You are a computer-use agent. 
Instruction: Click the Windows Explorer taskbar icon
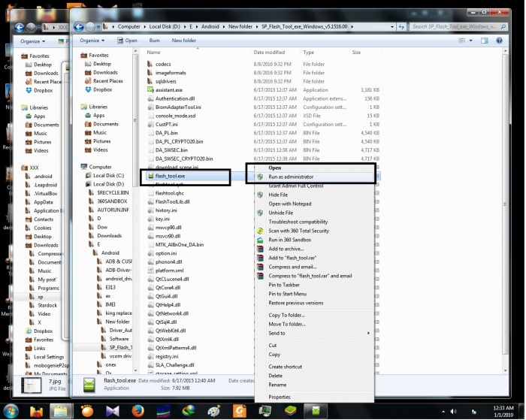(61, 411)
